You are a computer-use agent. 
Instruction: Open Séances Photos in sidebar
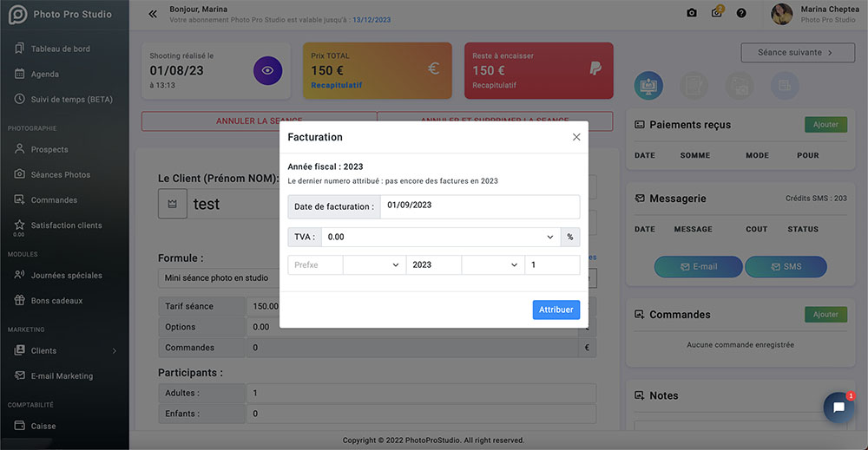coord(61,174)
